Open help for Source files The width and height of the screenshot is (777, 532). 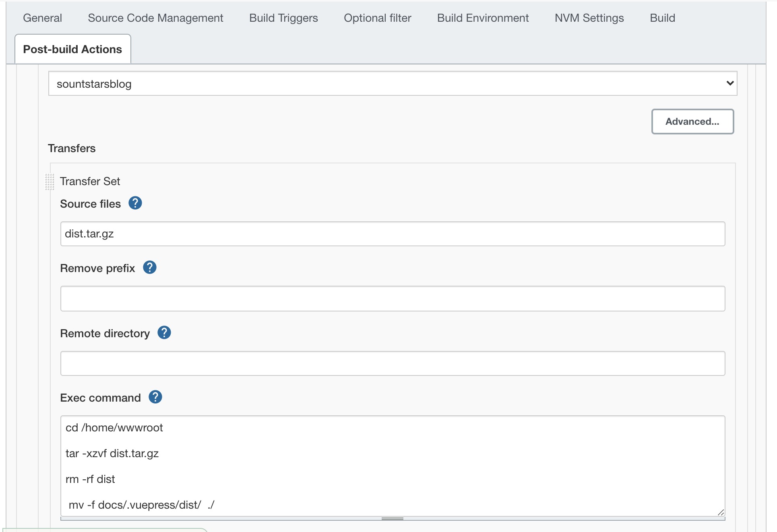click(x=135, y=203)
